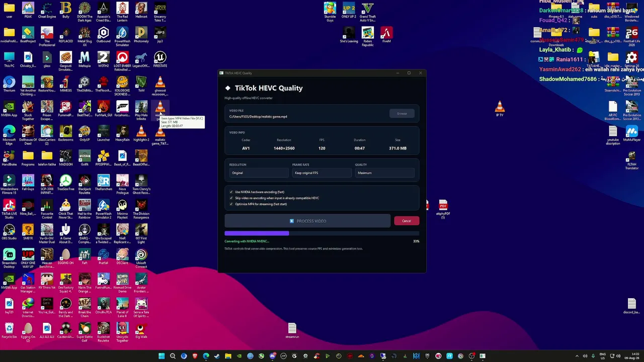The image size is (644, 362).
Task: Click the conversion progress bar
Action: pyautogui.click(x=321, y=233)
